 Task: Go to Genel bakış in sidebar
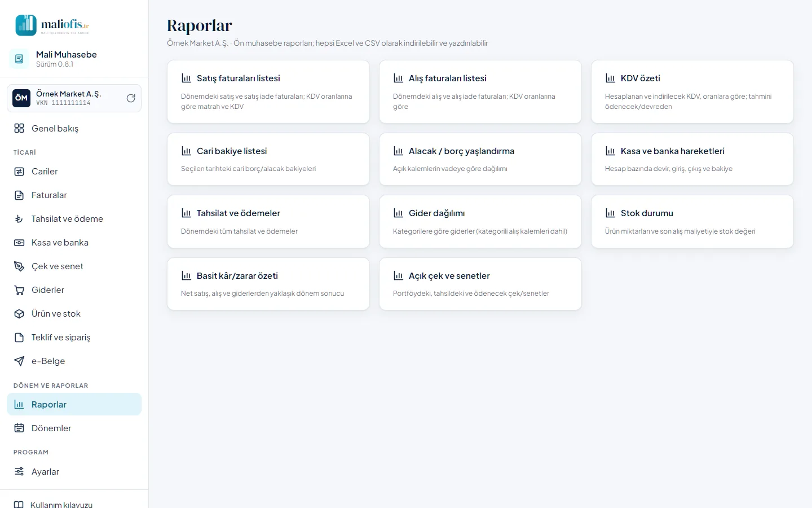[x=74, y=128]
